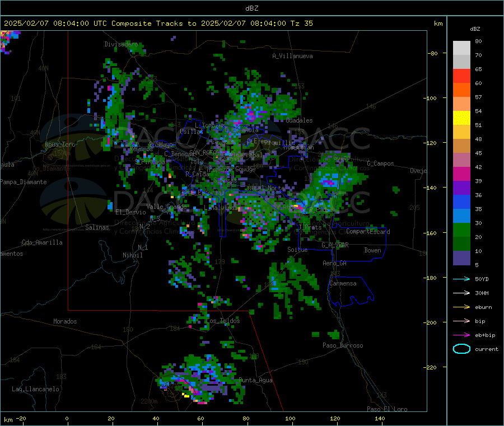The image size is (504, 426).
Task: Click the white 30HM arrow legend icon
Action: tap(461, 293)
